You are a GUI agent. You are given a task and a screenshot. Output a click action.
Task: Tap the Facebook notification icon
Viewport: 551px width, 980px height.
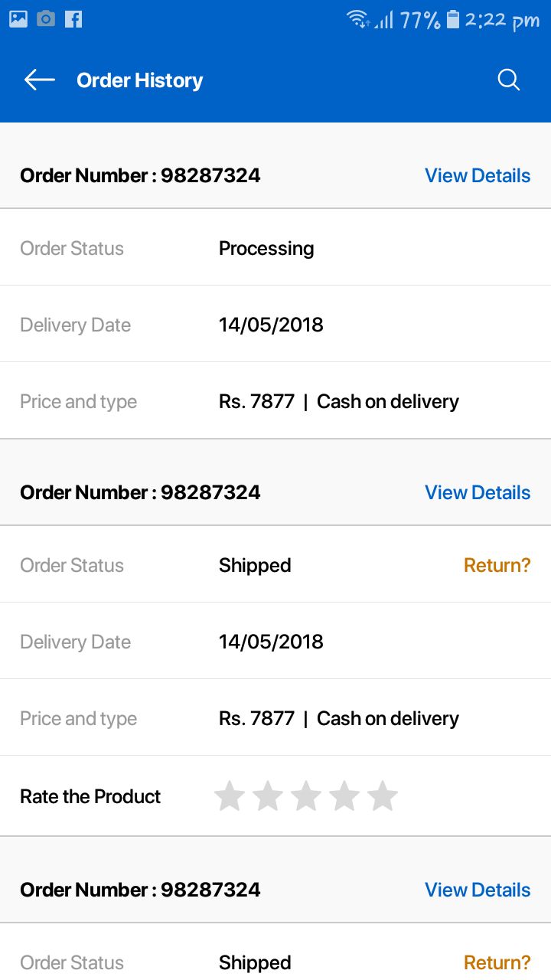click(73, 19)
